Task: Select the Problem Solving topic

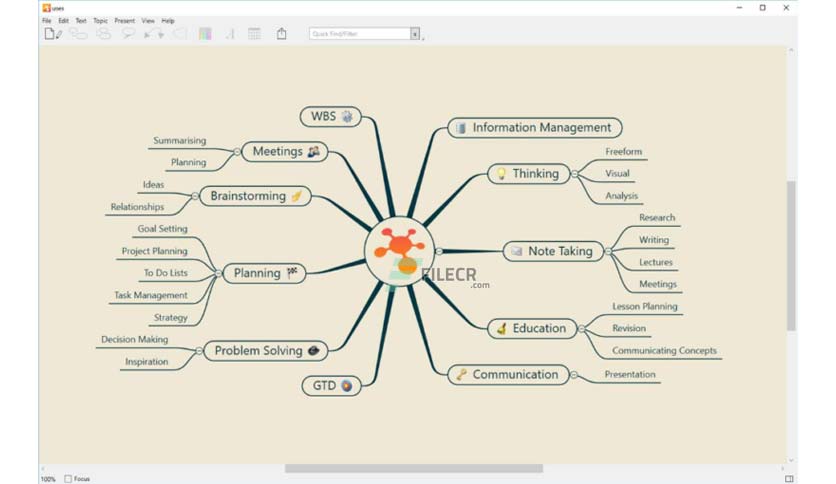Action: (266, 351)
